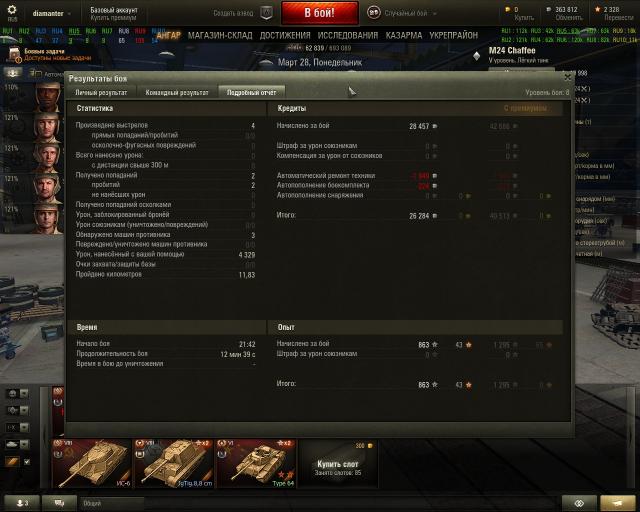Open the Боевые задачи missions icon
The height and width of the screenshot is (512, 640).
[x=15, y=55]
